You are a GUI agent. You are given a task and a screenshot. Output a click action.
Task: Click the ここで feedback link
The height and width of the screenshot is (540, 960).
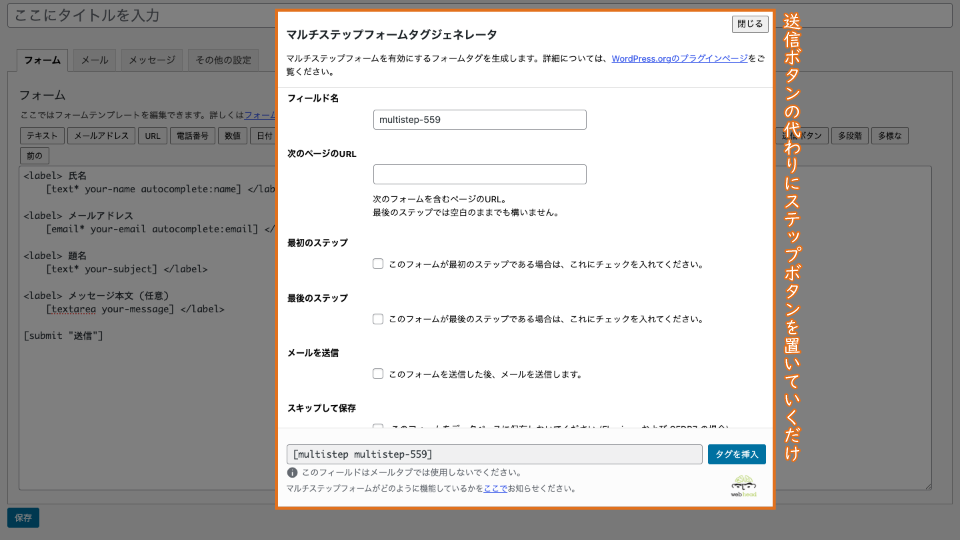coord(495,488)
